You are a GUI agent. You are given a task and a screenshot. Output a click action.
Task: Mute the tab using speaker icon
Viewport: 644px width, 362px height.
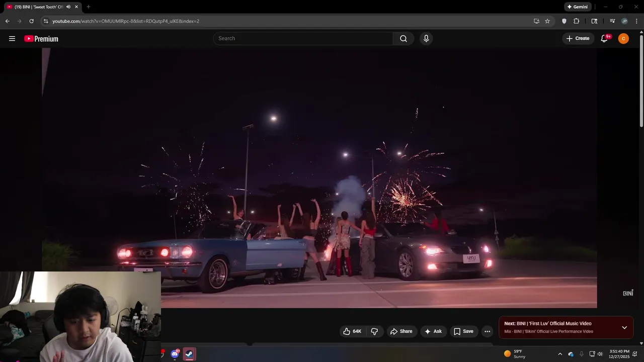pos(68,7)
